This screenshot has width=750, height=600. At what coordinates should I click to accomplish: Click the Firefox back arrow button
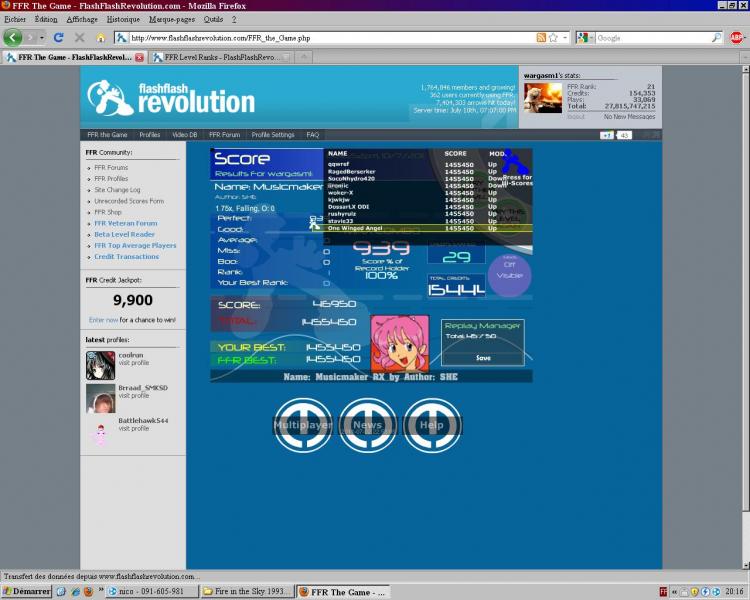pos(12,38)
